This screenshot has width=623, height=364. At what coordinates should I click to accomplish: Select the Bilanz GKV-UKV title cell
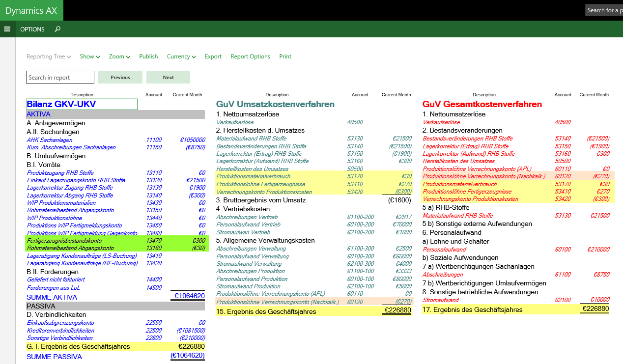point(82,104)
